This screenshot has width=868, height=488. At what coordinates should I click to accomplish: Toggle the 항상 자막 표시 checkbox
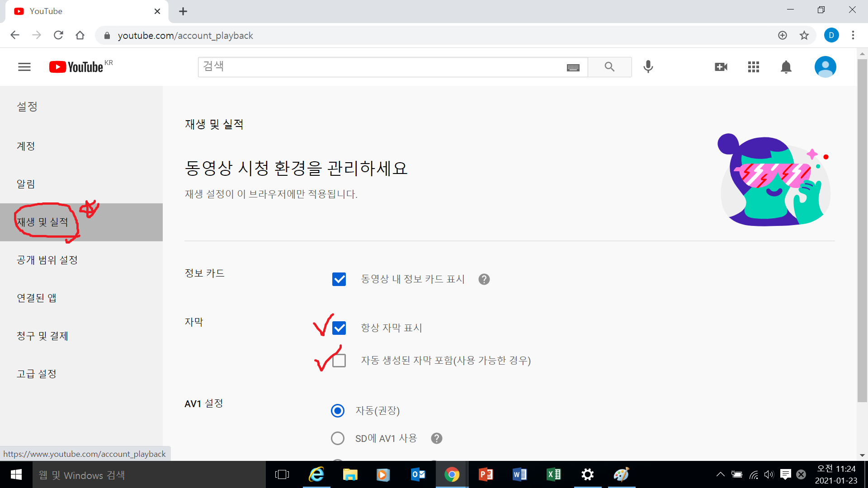coord(339,328)
